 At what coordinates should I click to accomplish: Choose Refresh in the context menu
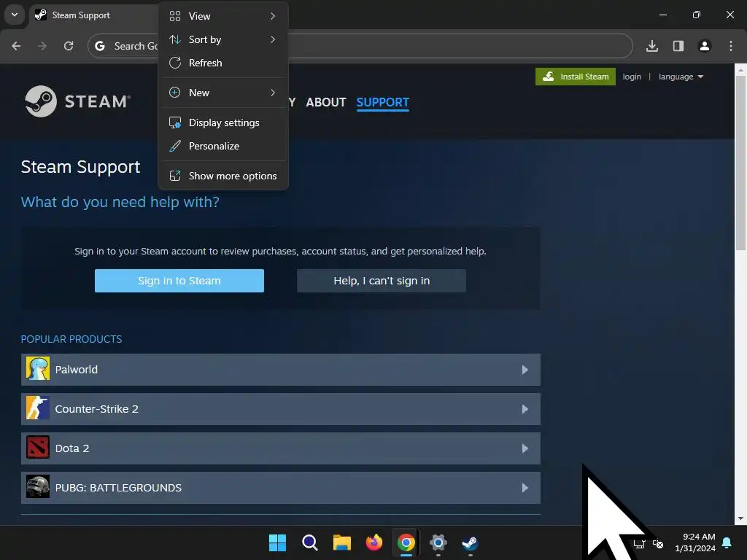click(223, 63)
